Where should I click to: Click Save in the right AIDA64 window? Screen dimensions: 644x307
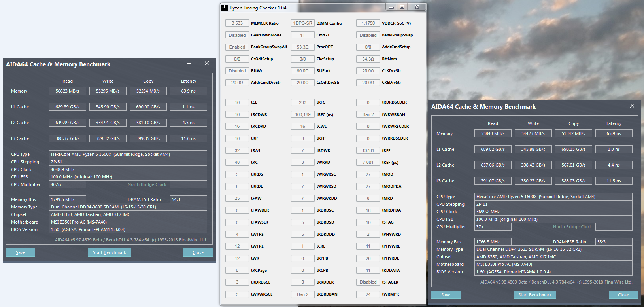tap(446, 295)
